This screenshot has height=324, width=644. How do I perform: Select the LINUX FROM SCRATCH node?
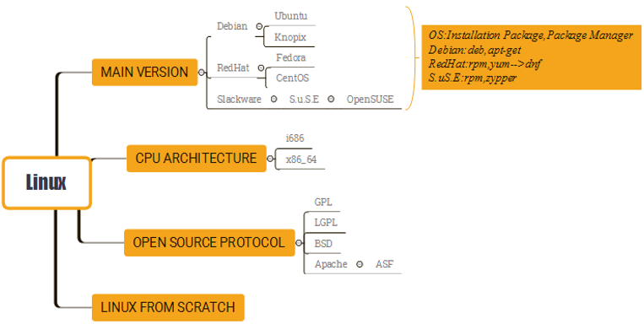(x=168, y=307)
